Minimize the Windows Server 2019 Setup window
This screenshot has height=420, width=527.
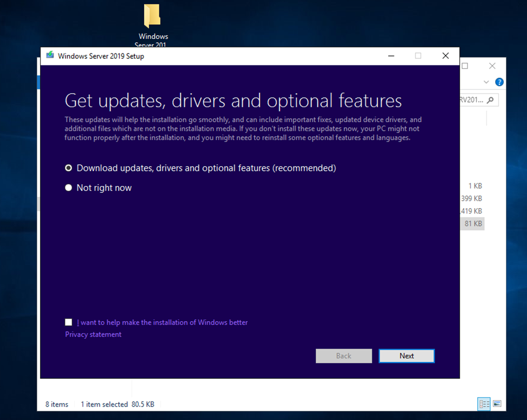[x=390, y=56]
